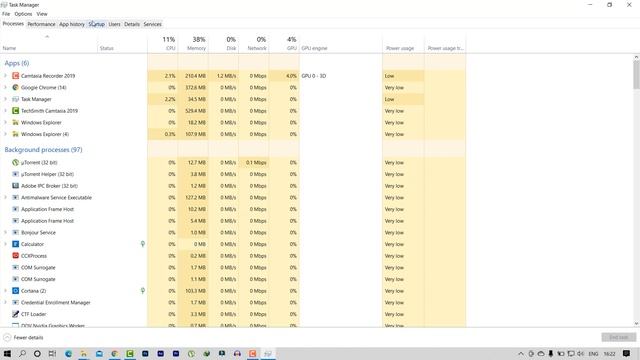Viewport: 640px width, 360px height.
Task: Click Fewer details button
Action: coord(23,338)
